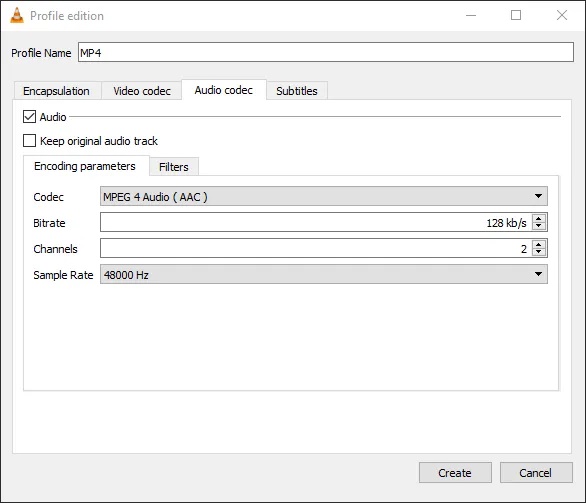
Task: Minimize the Profile edition window
Action: click(x=471, y=15)
